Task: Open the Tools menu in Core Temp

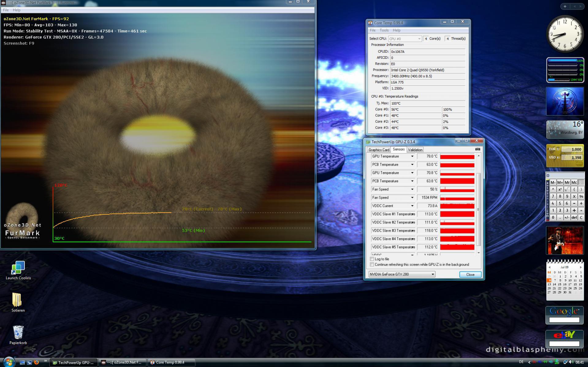Action: click(x=384, y=30)
